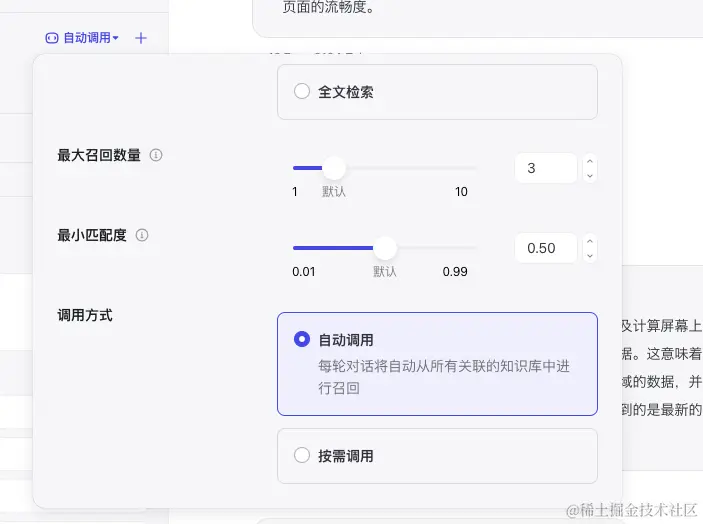Click 默认 label under 最小匹配度 slider
The width and height of the screenshot is (703, 524).
pos(385,271)
